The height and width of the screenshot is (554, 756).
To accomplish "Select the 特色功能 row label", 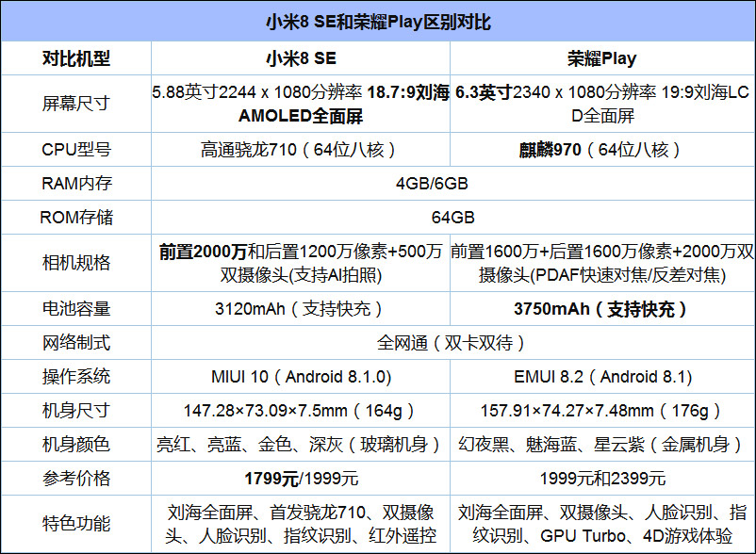I will pyautogui.click(x=76, y=524).
